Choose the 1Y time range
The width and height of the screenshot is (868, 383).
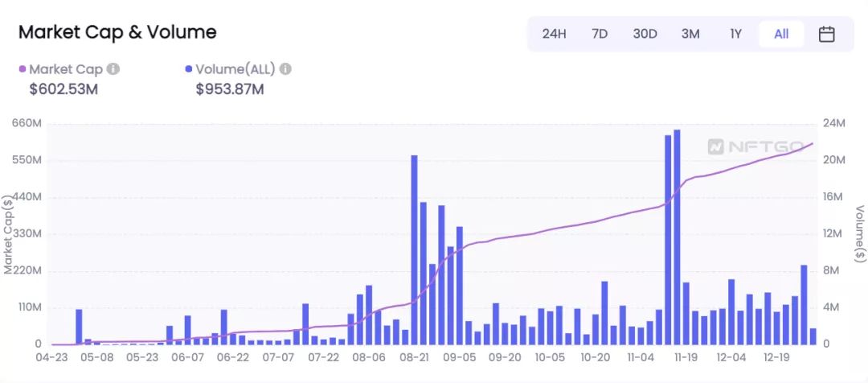click(735, 34)
